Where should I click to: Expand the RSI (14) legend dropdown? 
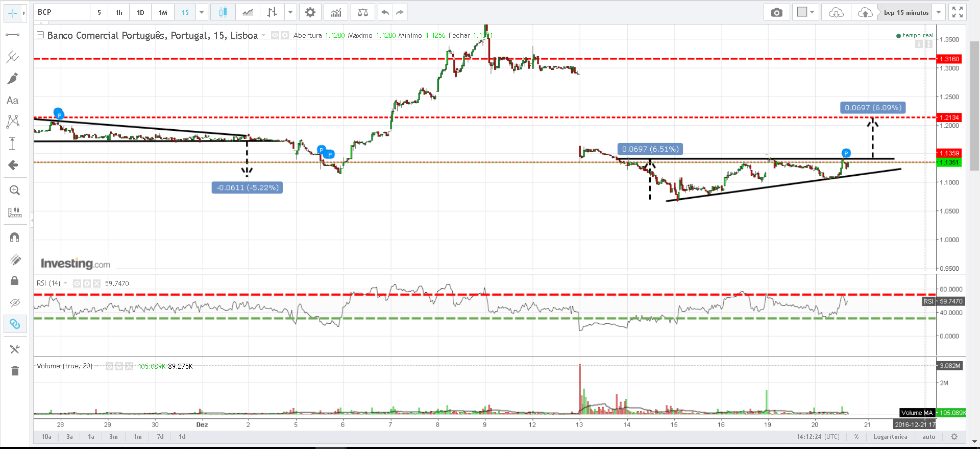[65, 283]
